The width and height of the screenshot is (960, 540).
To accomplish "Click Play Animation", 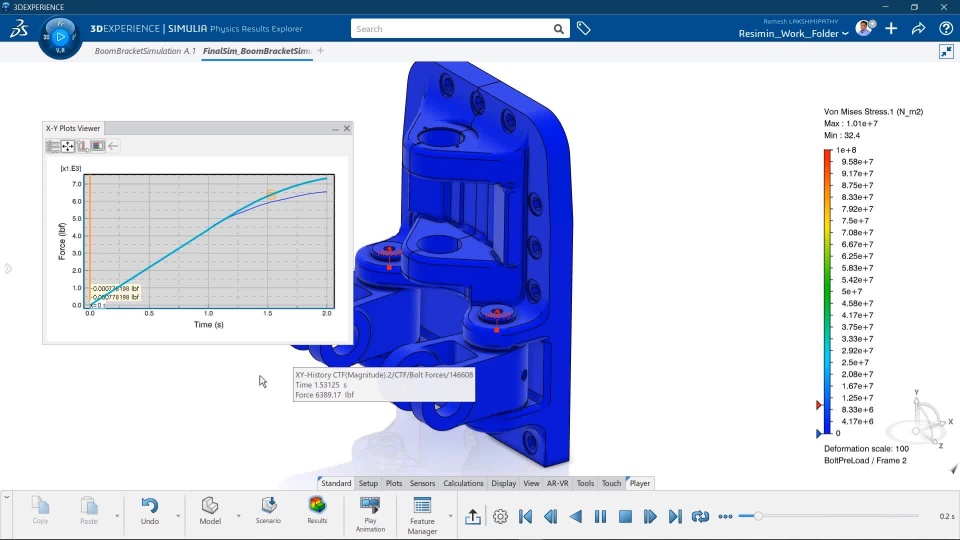I will [x=370, y=514].
